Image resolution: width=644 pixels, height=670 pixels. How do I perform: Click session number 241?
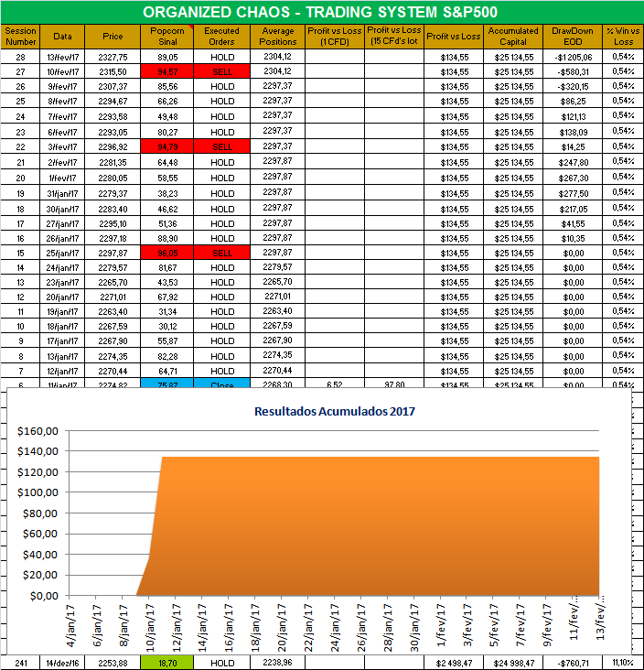20,663
